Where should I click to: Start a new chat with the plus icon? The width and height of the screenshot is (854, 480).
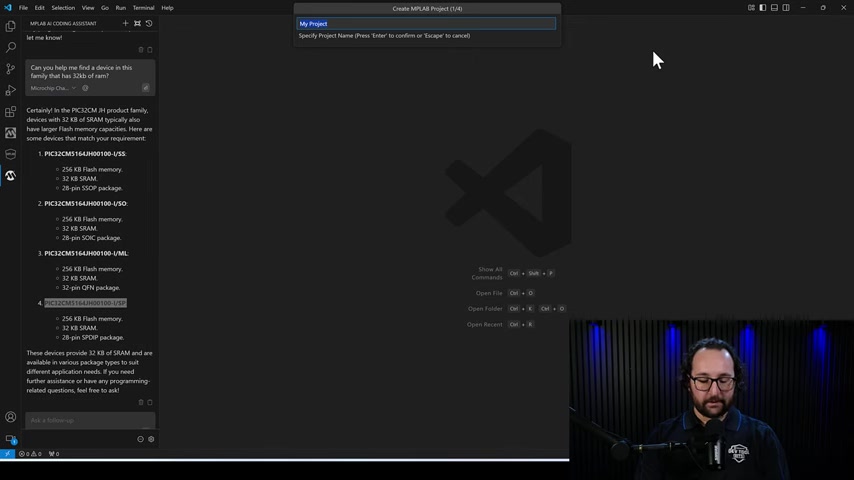125,23
